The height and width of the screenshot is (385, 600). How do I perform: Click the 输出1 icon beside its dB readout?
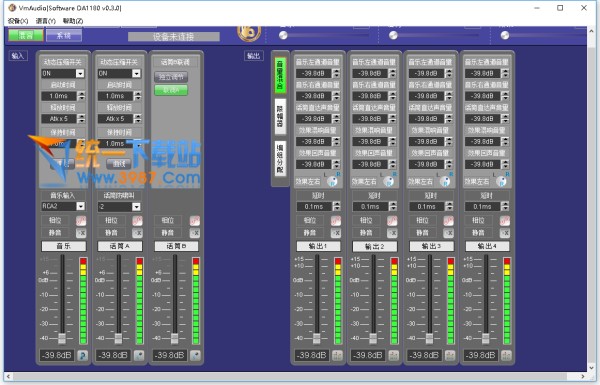pyautogui.click(x=337, y=356)
